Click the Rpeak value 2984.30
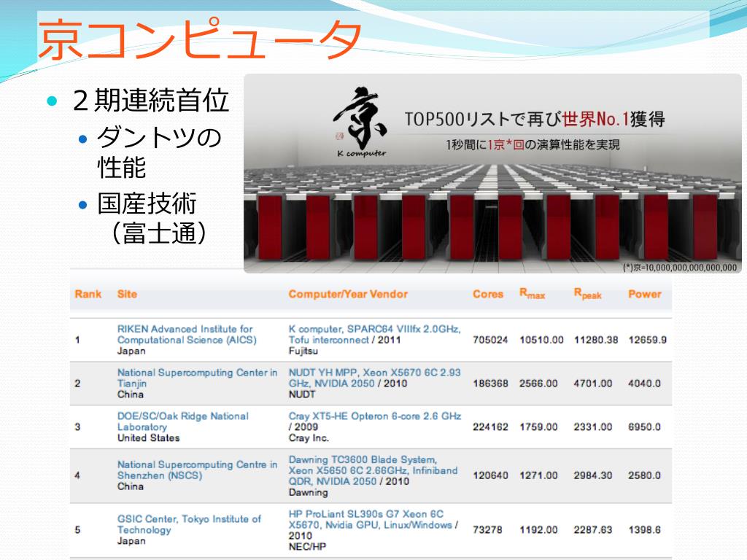The height and width of the screenshot is (560, 747). click(592, 475)
